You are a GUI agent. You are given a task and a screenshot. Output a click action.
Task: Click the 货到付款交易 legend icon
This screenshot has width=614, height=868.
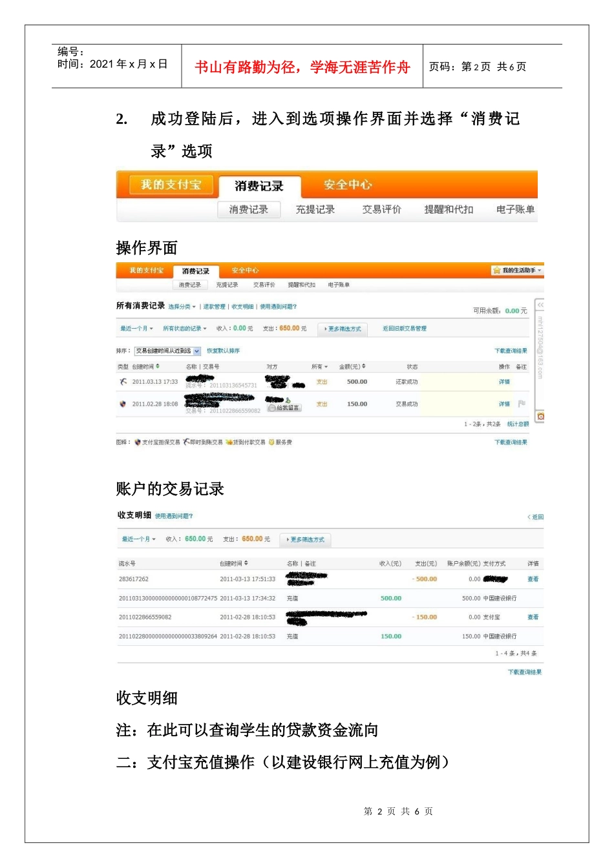pos(229,442)
